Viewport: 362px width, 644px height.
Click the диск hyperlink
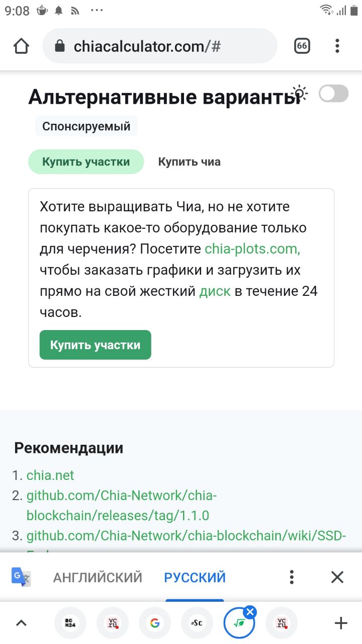215,291
